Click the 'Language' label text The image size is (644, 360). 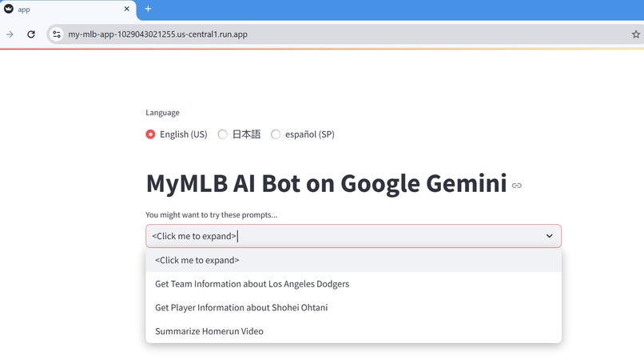[162, 112]
